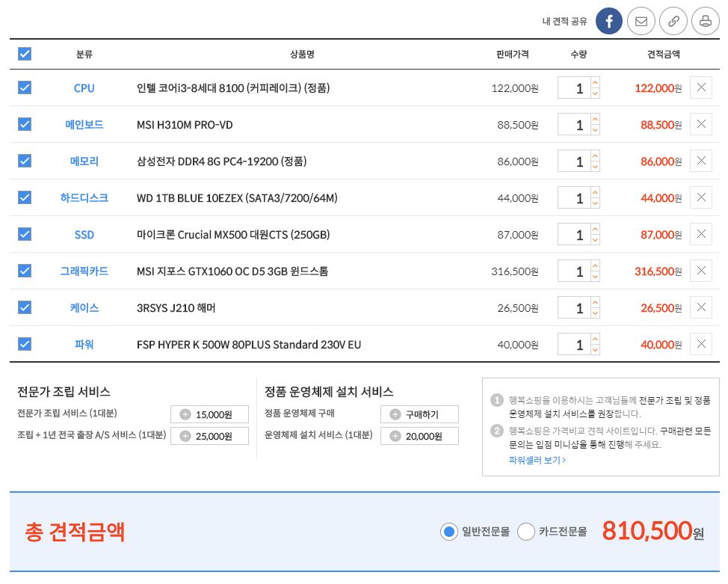Screen dimensions: 728x584
Task: Increase the CPU quantity with up arrow
Action: [595, 83]
